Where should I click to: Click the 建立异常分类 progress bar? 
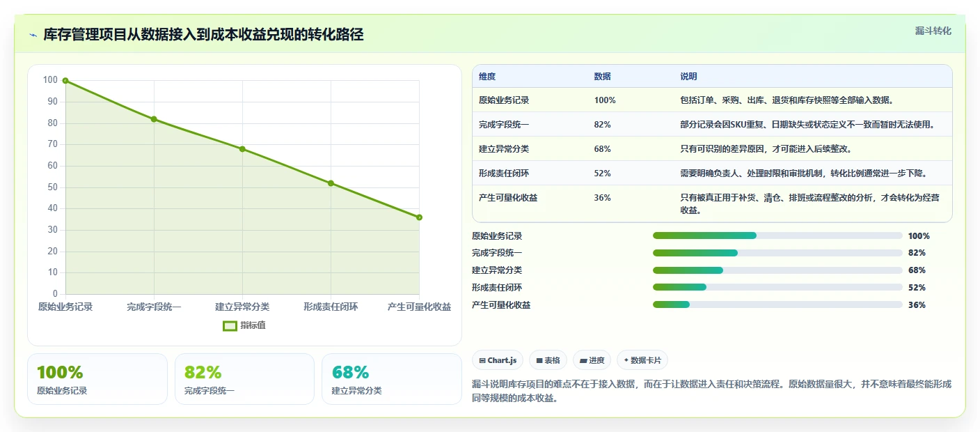pyautogui.click(x=777, y=270)
